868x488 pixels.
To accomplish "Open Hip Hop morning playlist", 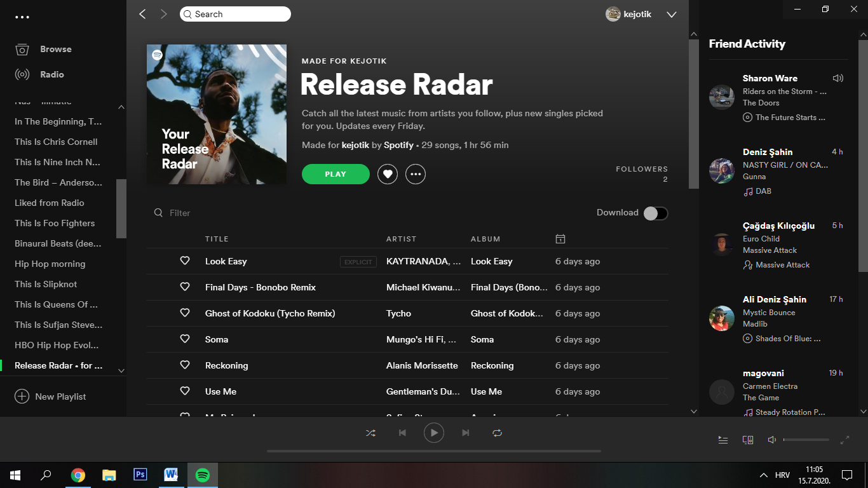I will click(50, 264).
